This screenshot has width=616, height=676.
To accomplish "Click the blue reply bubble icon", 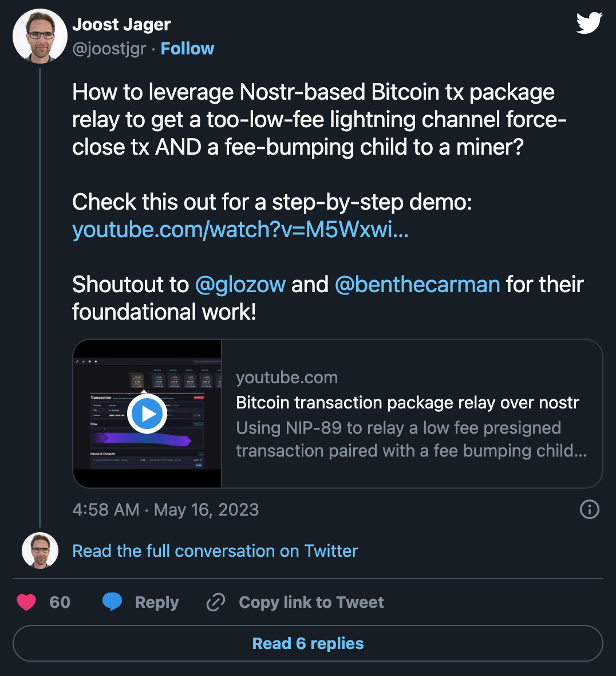I will tap(112, 602).
